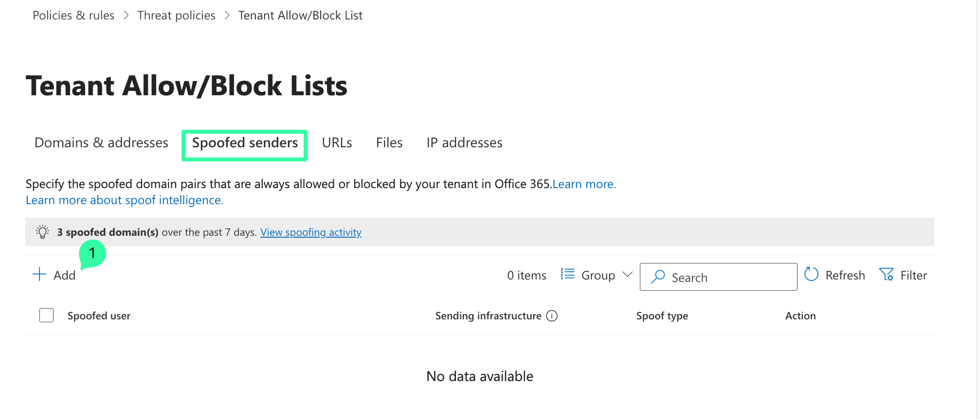Viewport: 980px width, 419px height.
Task: Go to the IP addresses tab
Action: pos(464,143)
